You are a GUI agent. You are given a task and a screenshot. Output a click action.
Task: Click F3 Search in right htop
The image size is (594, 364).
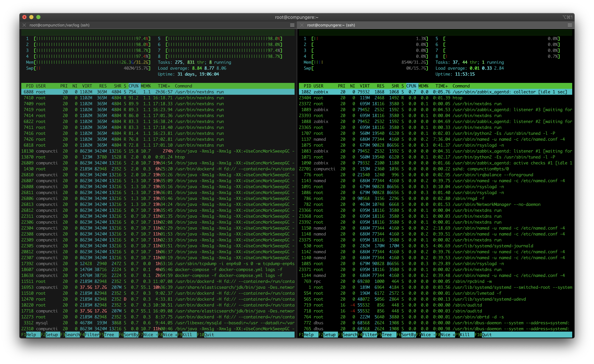(348, 335)
